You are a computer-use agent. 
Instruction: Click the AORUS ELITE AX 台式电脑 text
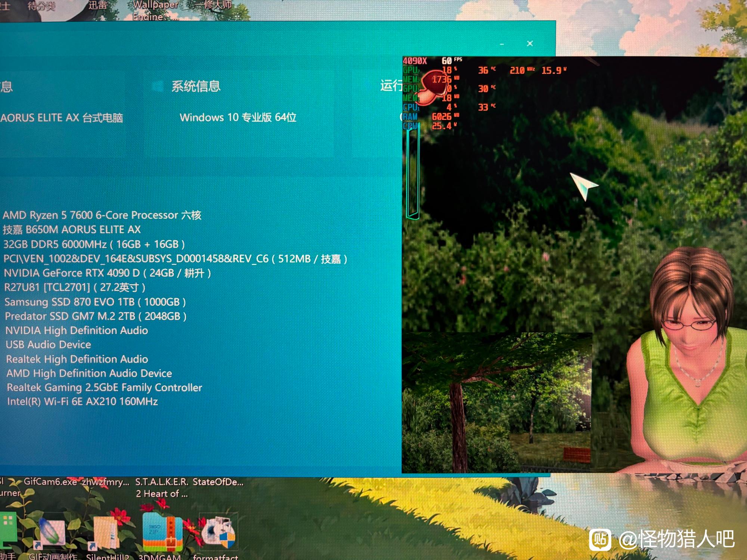pyautogui.click(x=62, y=118)
